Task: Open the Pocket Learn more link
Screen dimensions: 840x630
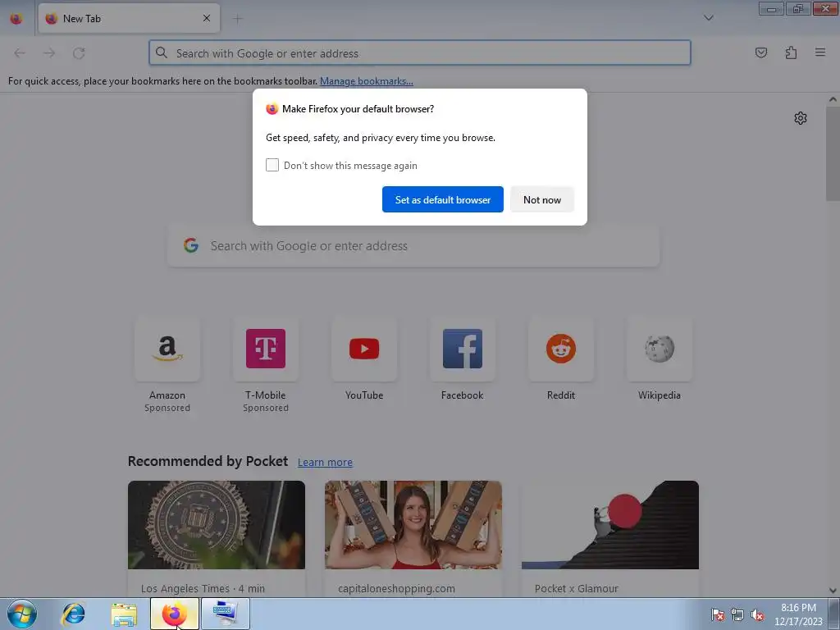Action: [x=325, y=462]
